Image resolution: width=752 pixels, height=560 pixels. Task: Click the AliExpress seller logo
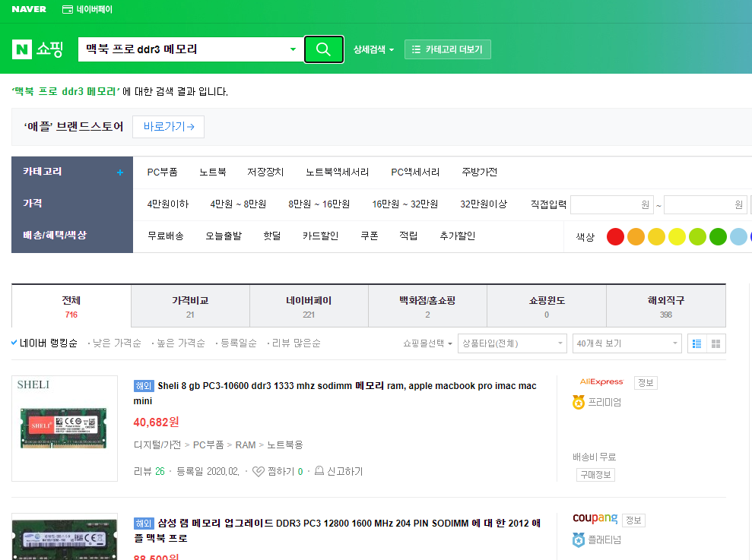[x=601, y=382]
